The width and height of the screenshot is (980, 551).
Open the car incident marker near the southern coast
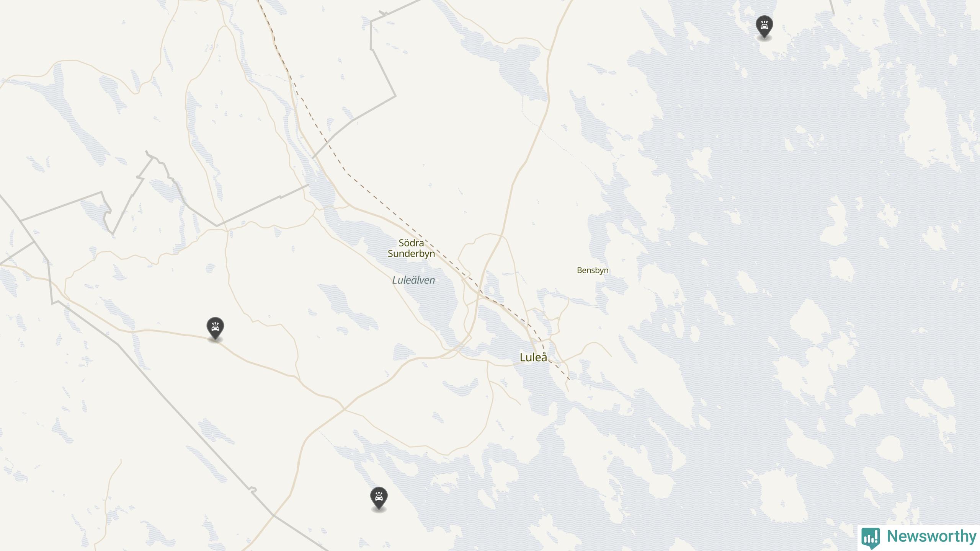tap(379, 498)
